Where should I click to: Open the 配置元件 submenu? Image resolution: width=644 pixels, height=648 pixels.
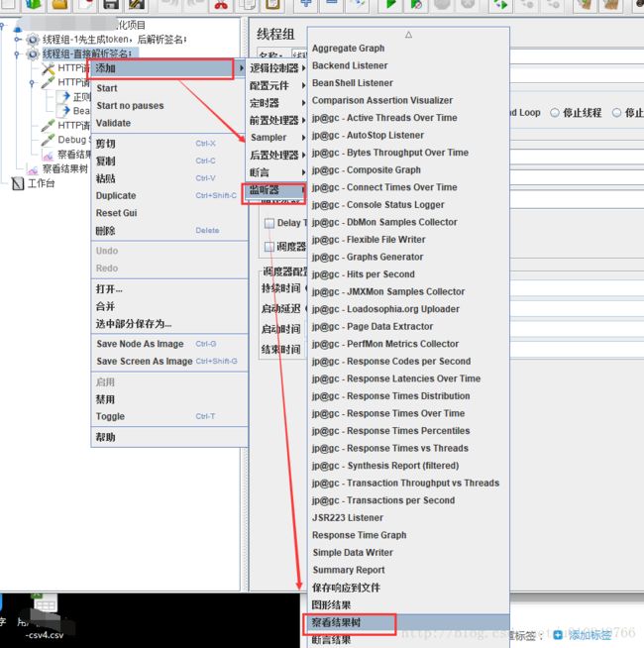coord(277,85)
